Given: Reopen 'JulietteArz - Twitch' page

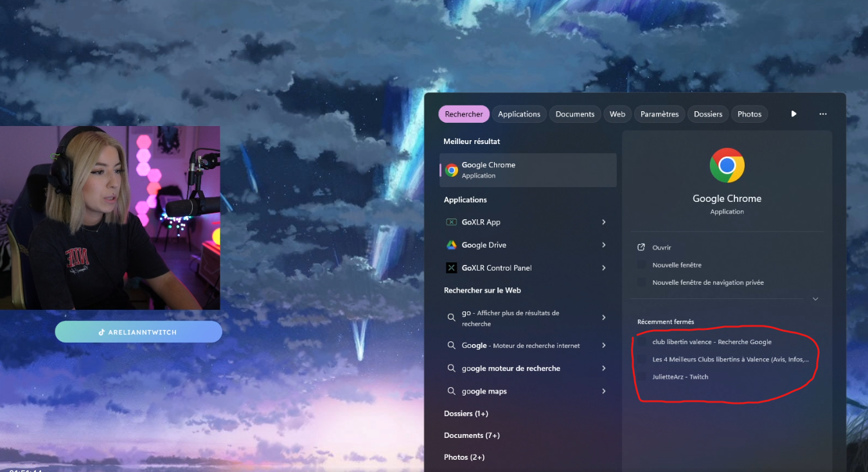Looking at the screenshot, I should tap(680, 377).
